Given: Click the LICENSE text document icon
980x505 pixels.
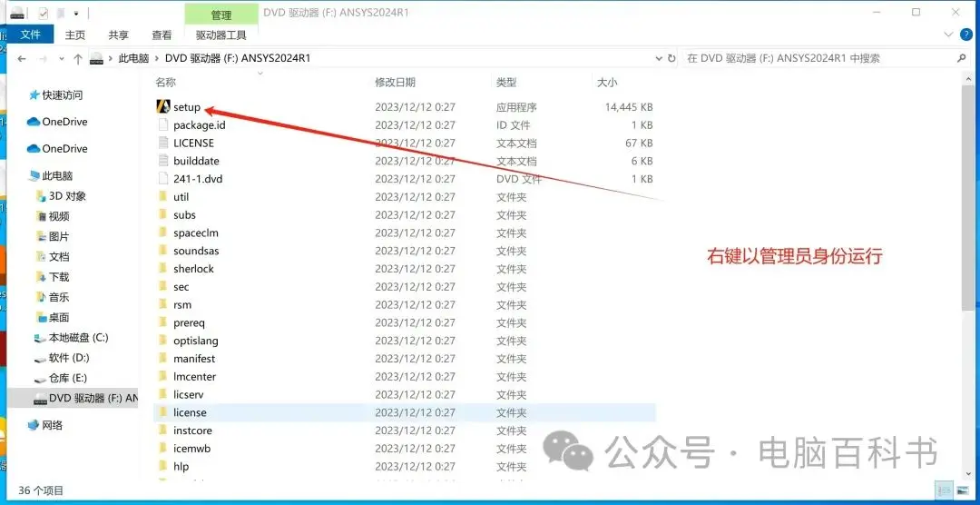Looking at the screenshot, I should [x=163, y=143].
